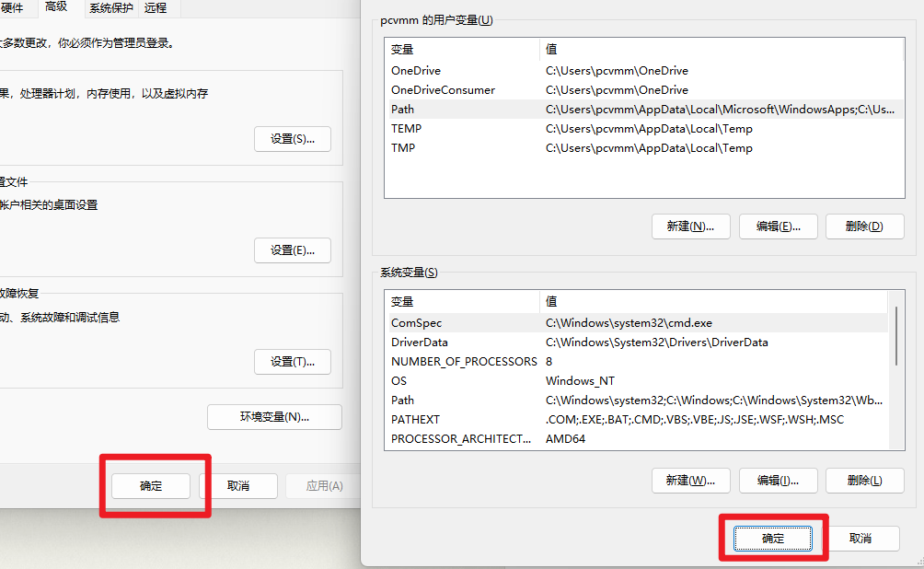924x569 pixels.
Task: Switch to the 硬件 tab
Action: point(11,8)
